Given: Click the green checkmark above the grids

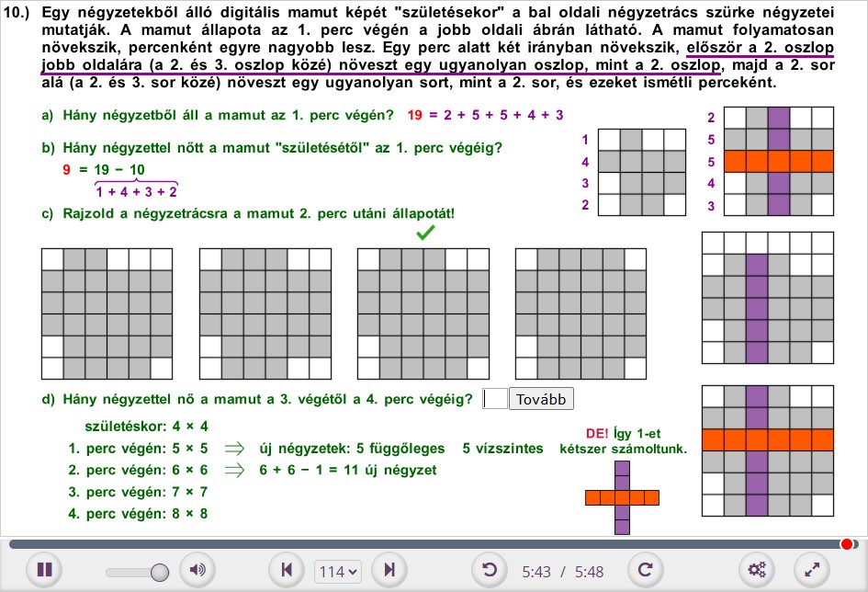Looking at the screenshot, I should point(424,233).
